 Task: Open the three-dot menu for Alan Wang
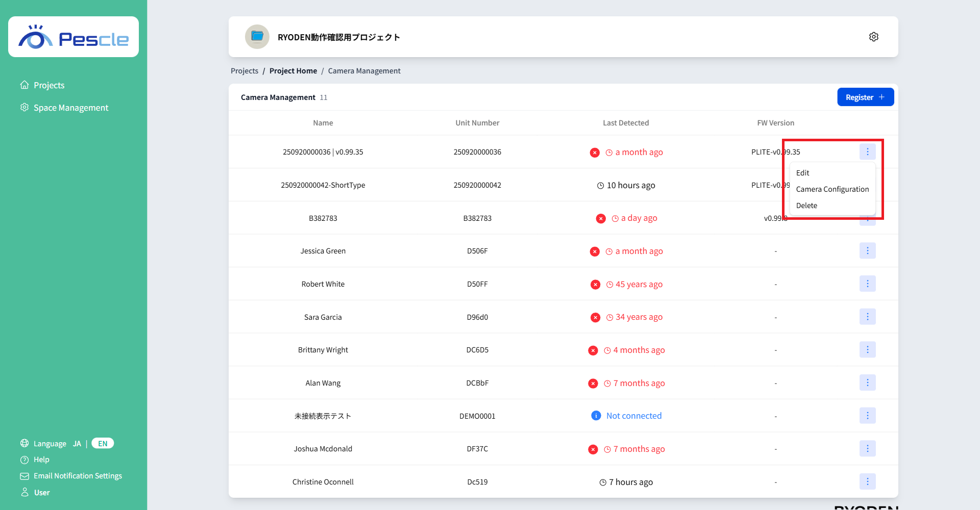pos(867,383)
